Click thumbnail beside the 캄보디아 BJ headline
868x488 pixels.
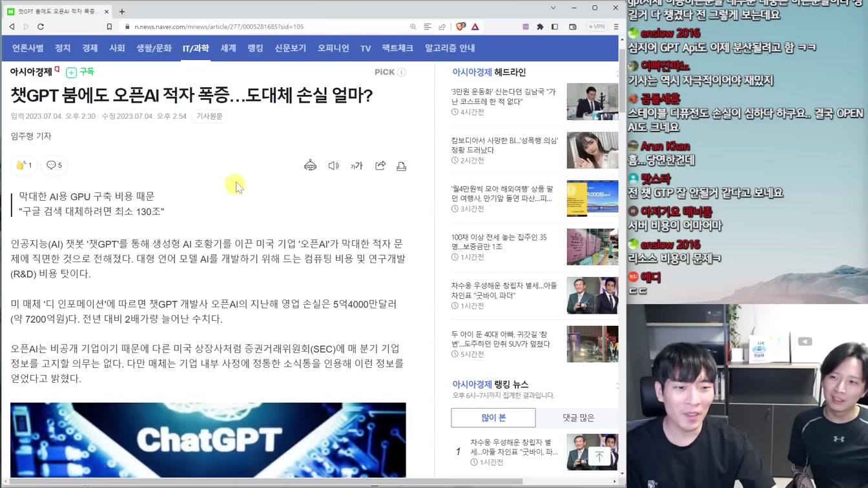[592, 150]
